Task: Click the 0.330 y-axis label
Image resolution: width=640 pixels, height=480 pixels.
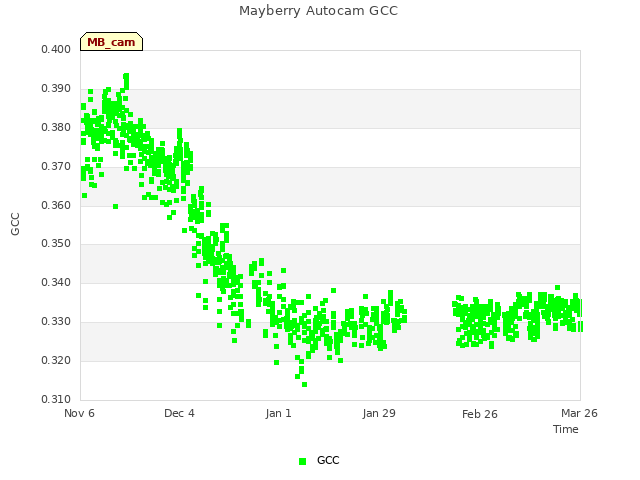Action: click(x=56, y=322)
